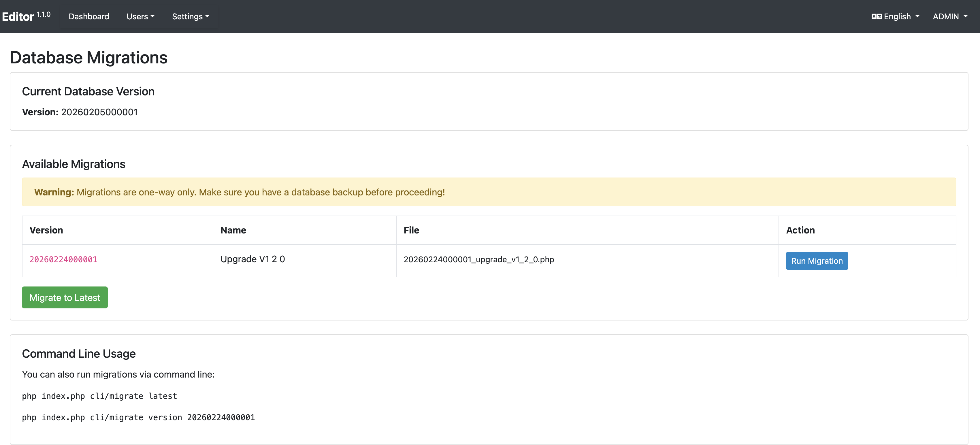Click the Name column header

(233, 230)
